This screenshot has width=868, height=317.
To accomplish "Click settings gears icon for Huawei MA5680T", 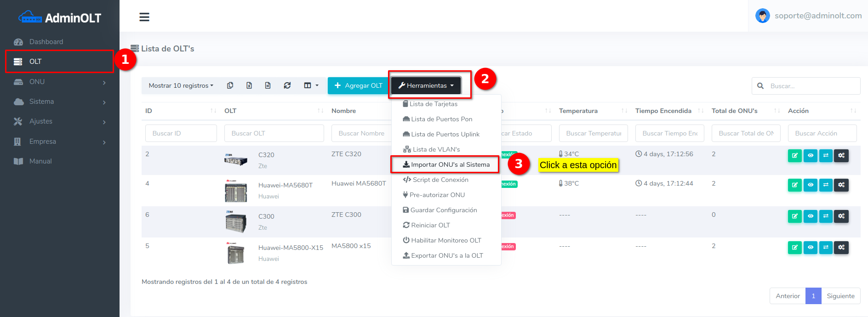I will tap(841, 185).
